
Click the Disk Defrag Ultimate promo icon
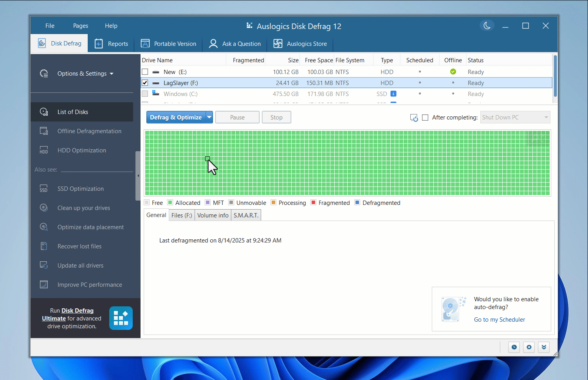coord(121,318)
